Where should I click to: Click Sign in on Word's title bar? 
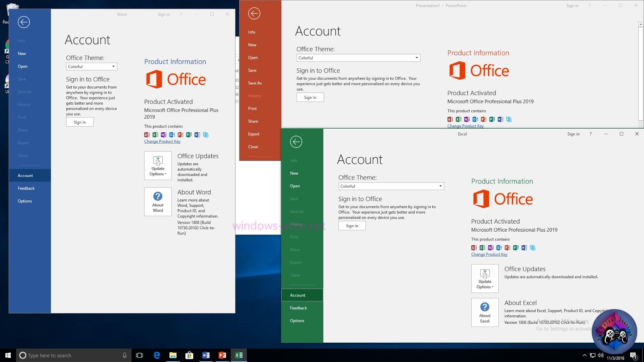[164, 14]
